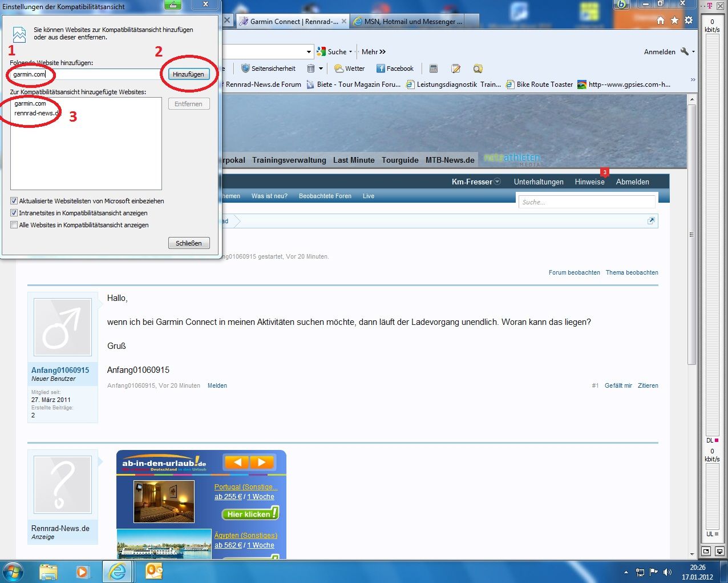Open the toolbar search box dropdown arrow
The image size is (728, 583).
point(309,52)
